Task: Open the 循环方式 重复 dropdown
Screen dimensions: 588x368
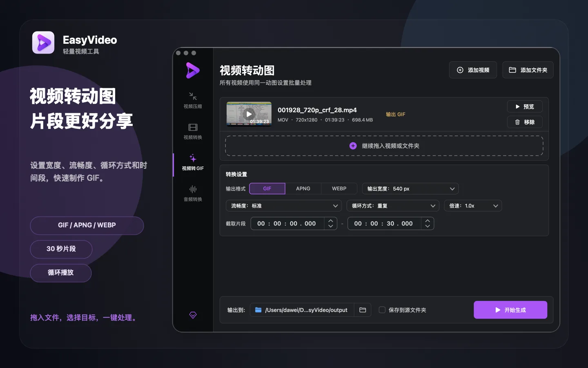Action: pyautogui.click(x=393, y=206)
